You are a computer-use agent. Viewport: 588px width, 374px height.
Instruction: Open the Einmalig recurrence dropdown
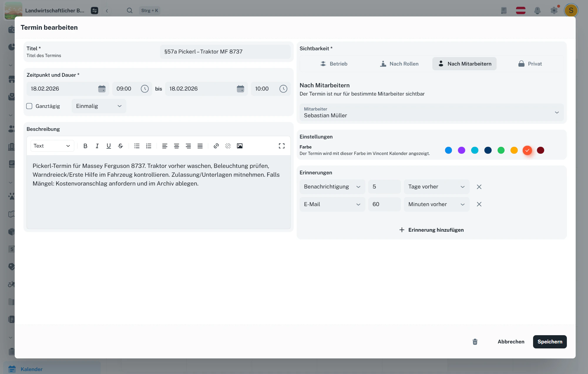point(99,106)
